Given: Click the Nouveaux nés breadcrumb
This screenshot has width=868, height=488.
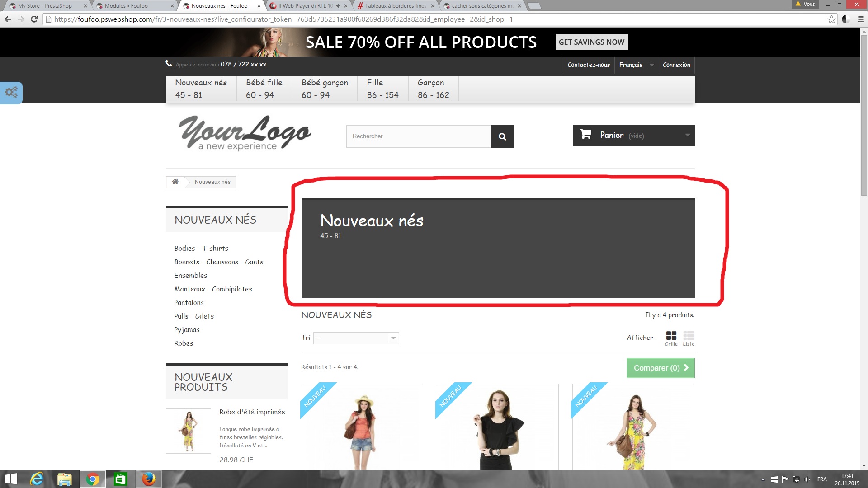Looking at the screenshot, I should pyautogui.click(x=212, y=182).
